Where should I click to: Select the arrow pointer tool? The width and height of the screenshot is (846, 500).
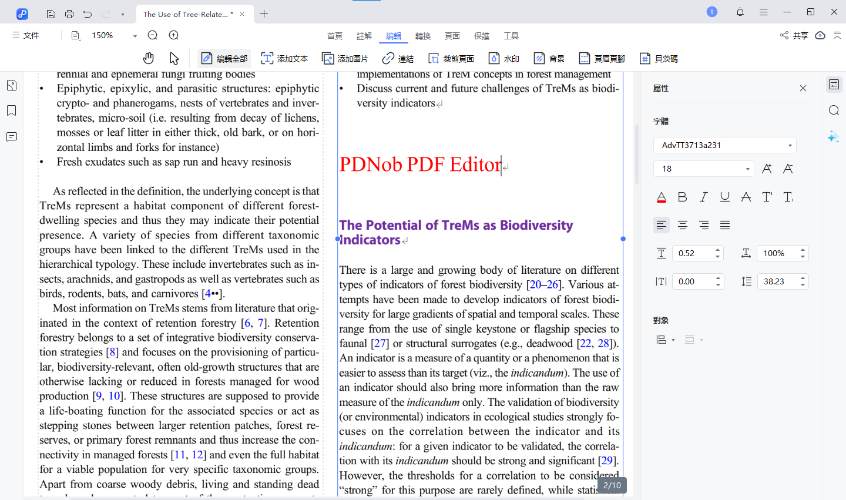point(174,58)
